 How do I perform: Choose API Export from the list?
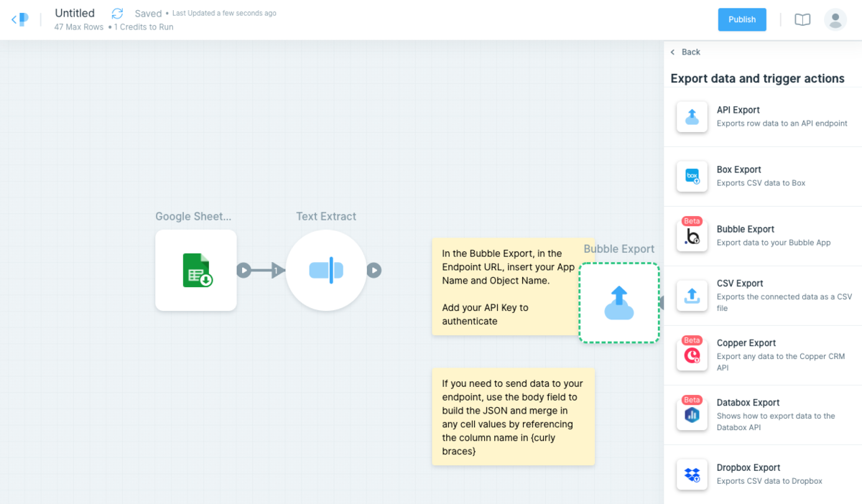pos(763,116)
